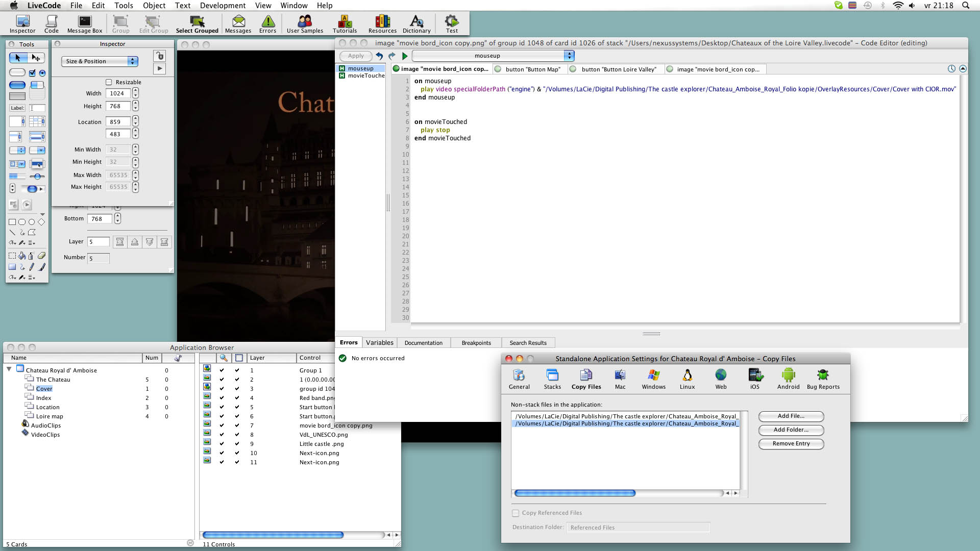Image resolution: width=980 pixels, height=551 pixels.
Task: Click the Run play arrow in Code Editor
Action: [405, 56]
